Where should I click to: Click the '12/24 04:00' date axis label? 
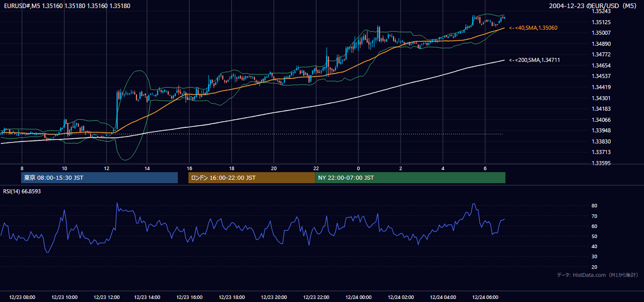pyautogui.click(x=443, y=297)
